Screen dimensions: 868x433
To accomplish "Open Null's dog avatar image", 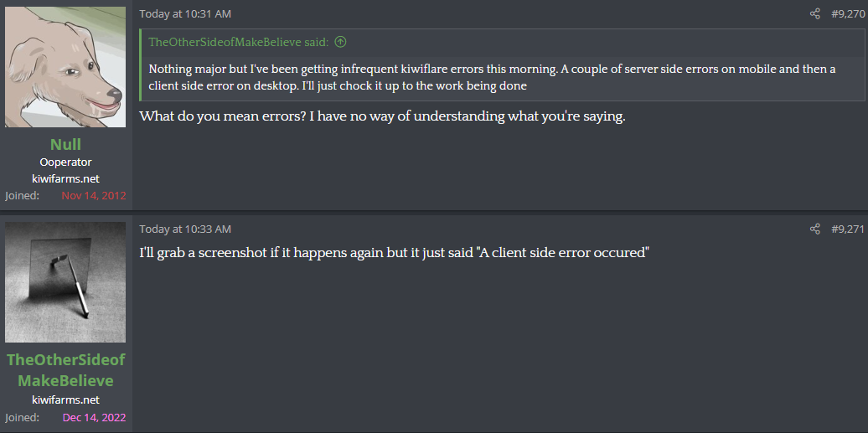I will [65, 67].
